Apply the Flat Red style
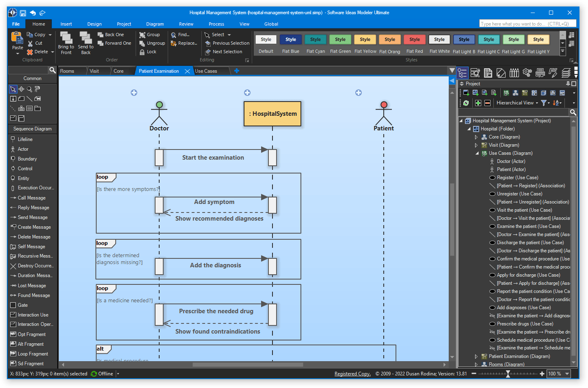The height and width of the screenshot is (388, 588). tap(414, 39)
